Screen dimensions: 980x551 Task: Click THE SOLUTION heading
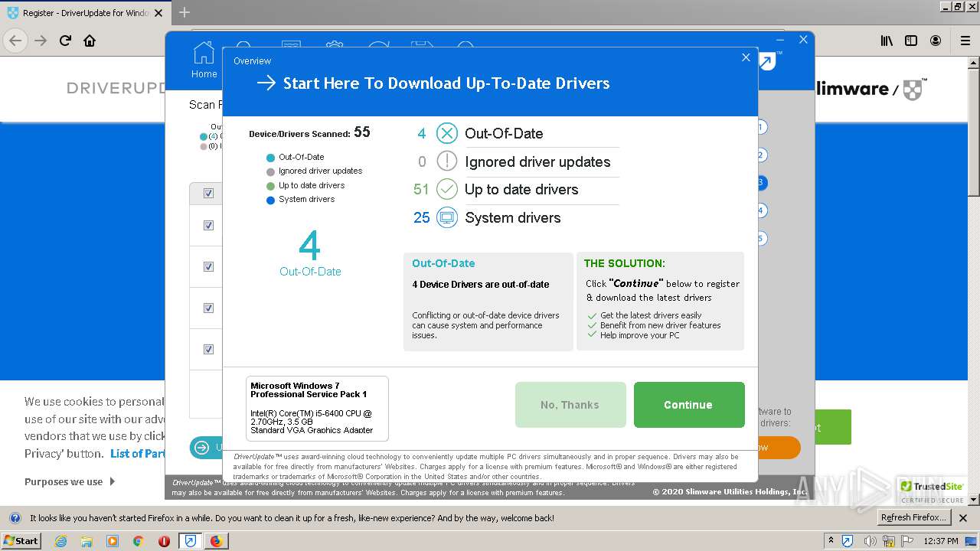point(625,263)
